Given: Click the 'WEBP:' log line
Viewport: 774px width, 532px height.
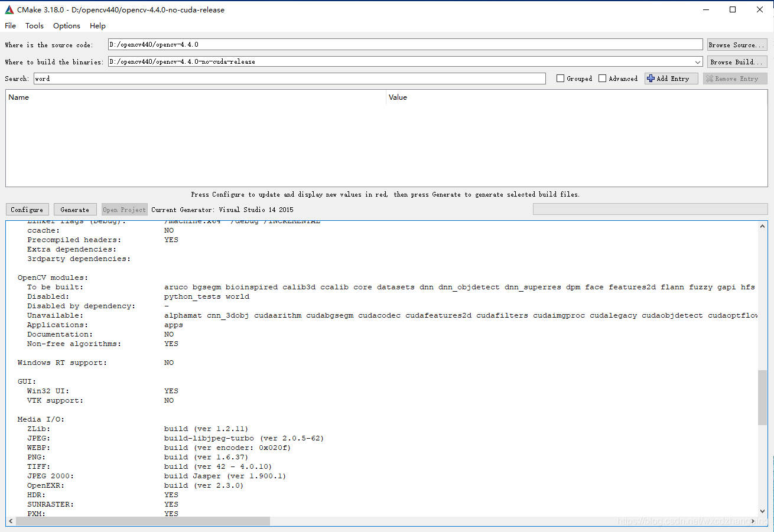Looking at the screenshot, I should [x=38, y=448].
